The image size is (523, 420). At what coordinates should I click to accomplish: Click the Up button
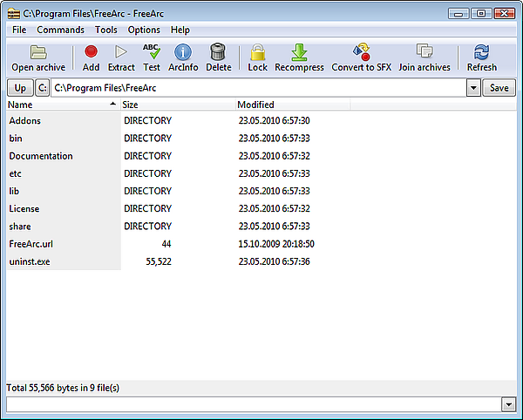pos(19,88)
